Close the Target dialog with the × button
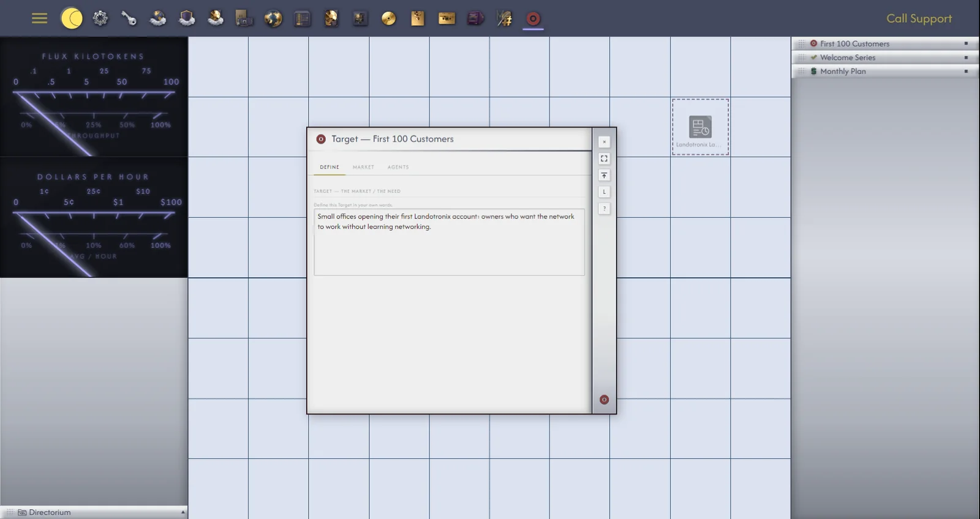This screenshot has width=980, height=519. 604,142
